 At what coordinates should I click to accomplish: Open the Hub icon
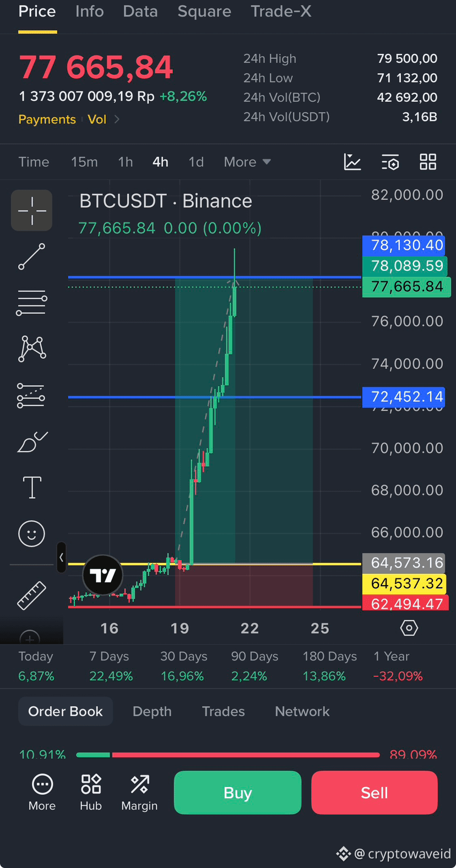click(x=91, y=793)
